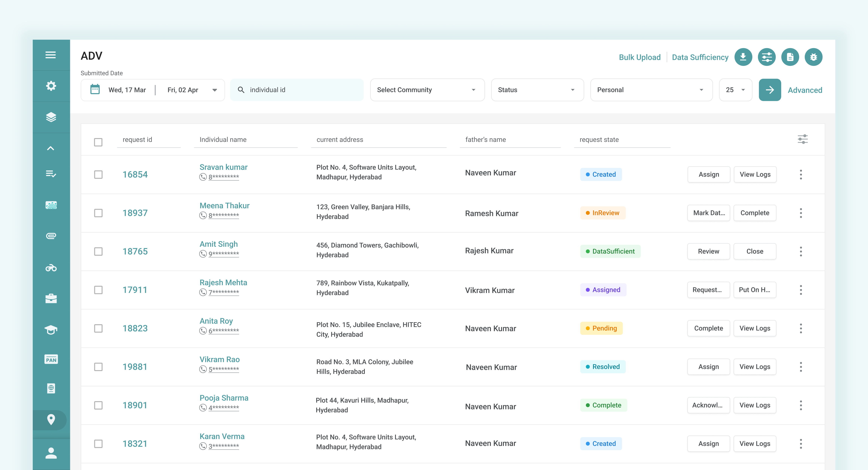This screenshot has height=470, width=868.
Task: Open the Personal type dropdown
Action: tap(651, 90)
